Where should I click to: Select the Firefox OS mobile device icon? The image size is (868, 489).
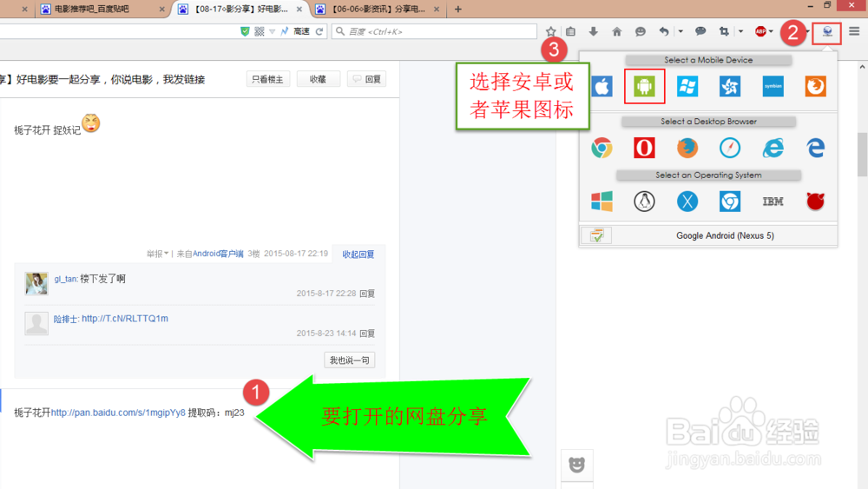click(x=815, y=86)
